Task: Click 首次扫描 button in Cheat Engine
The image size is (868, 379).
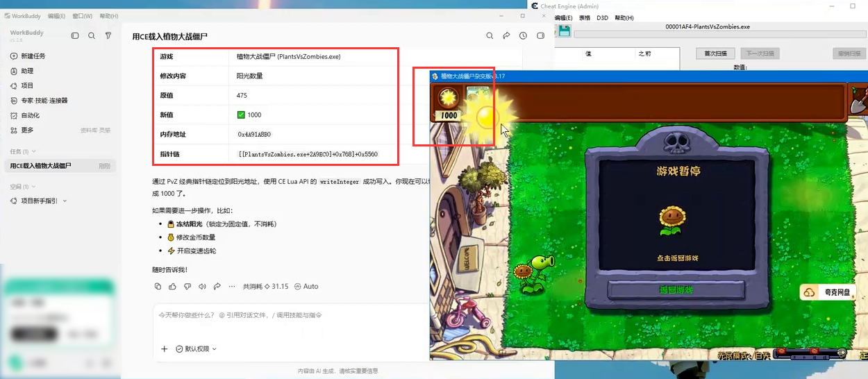Action: 715,53
